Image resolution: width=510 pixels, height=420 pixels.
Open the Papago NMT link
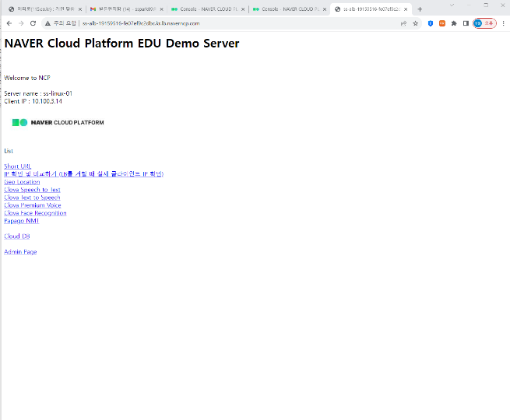[x=22, y=221]
